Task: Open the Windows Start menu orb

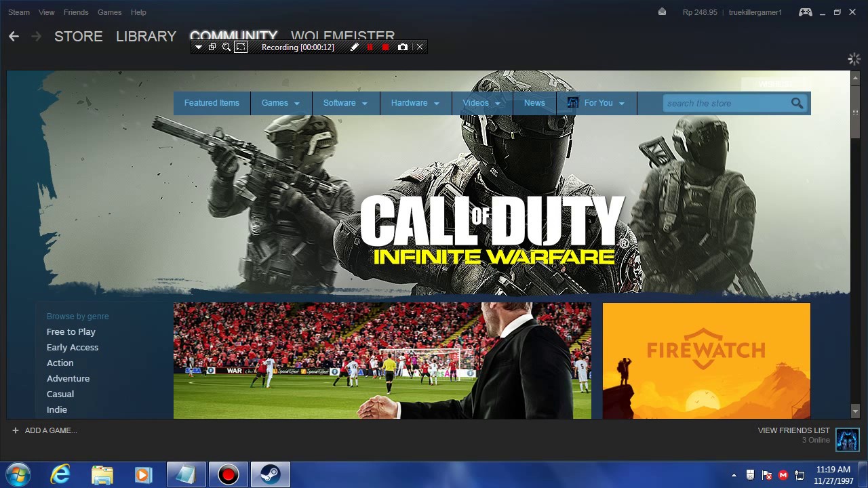Action: 18,474
